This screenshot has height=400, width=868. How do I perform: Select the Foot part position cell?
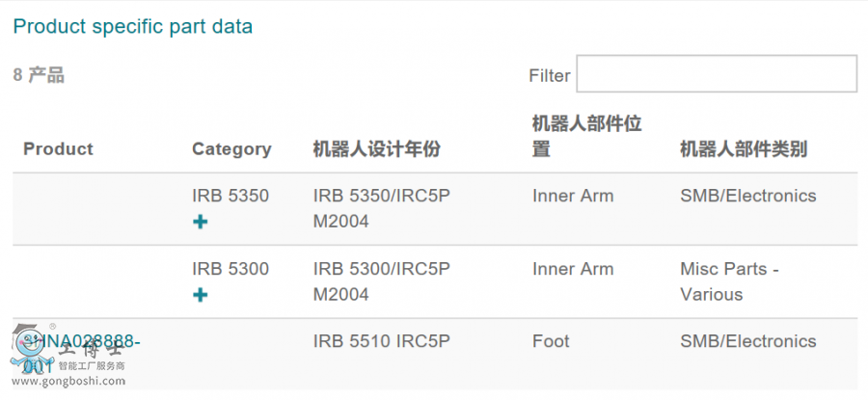(x=551, y=341)
